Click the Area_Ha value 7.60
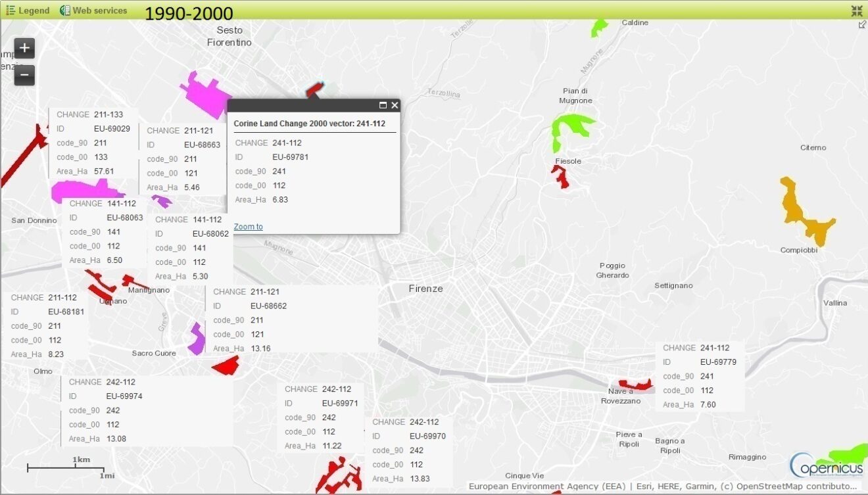 click(708, 404)
